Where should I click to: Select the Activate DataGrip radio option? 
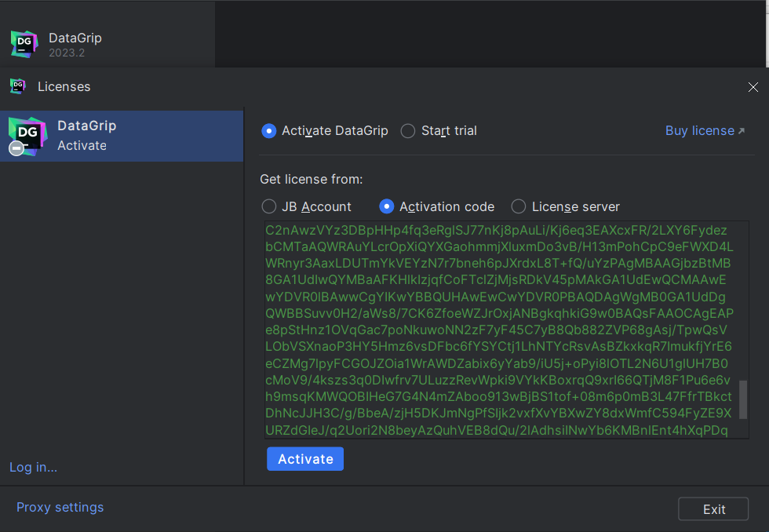269,131
